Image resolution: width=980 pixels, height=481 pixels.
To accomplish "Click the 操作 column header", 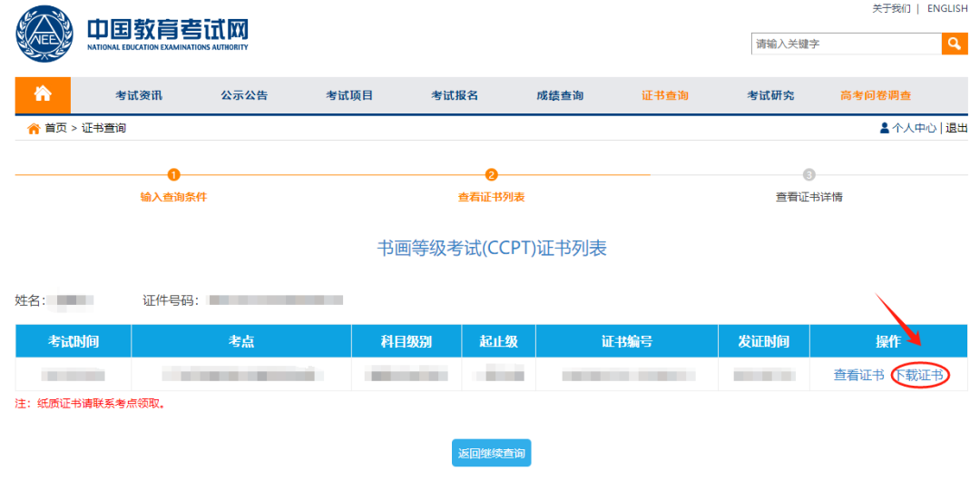I will click(x=888, y=341).
